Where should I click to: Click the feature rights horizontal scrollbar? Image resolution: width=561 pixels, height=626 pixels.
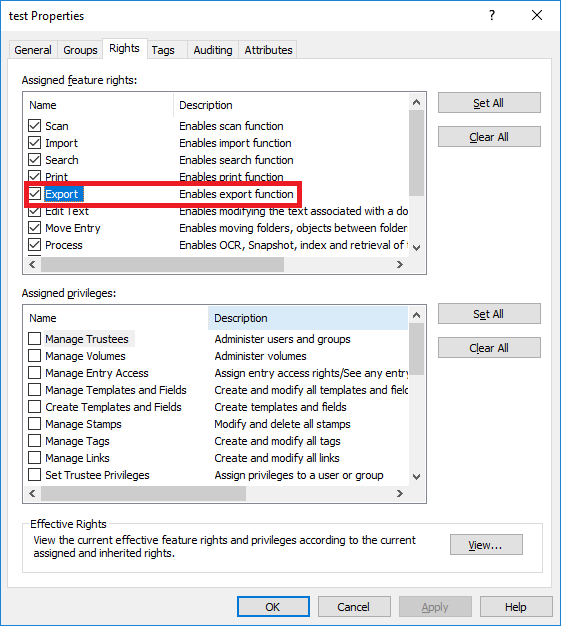[162, 265]
